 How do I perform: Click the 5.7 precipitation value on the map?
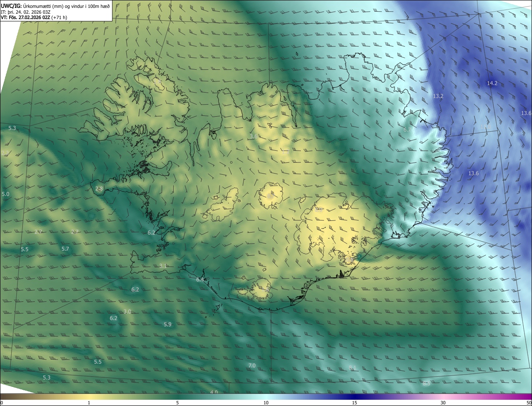(x=65, y=249)
